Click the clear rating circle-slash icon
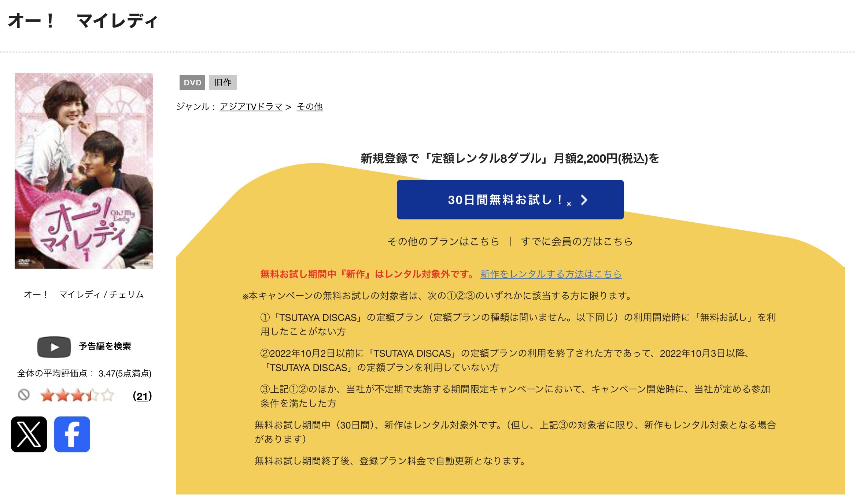 (x=24, y=395)
